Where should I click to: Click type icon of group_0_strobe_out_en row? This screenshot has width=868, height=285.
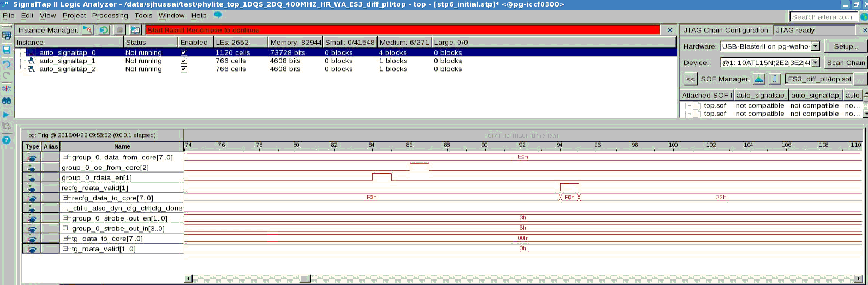coord(32,218)
